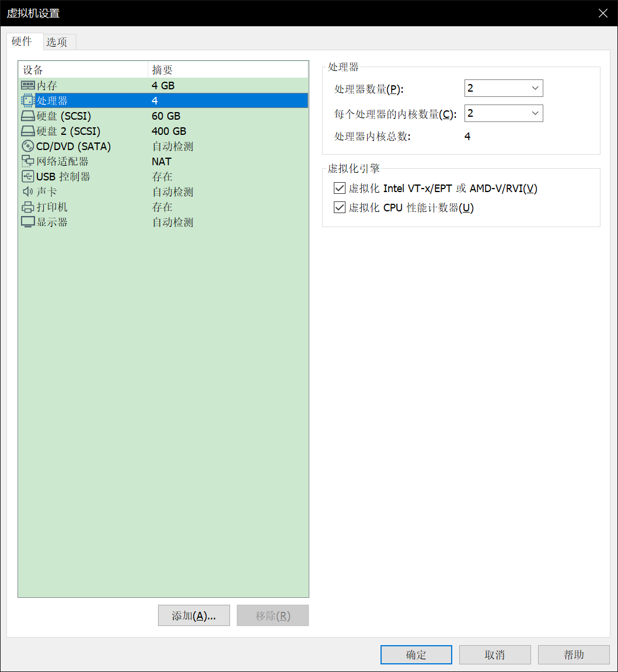Select the CD/DVD (SATA) row label
The height and width of the screenshot is (672, 618).
coord(74,147)
